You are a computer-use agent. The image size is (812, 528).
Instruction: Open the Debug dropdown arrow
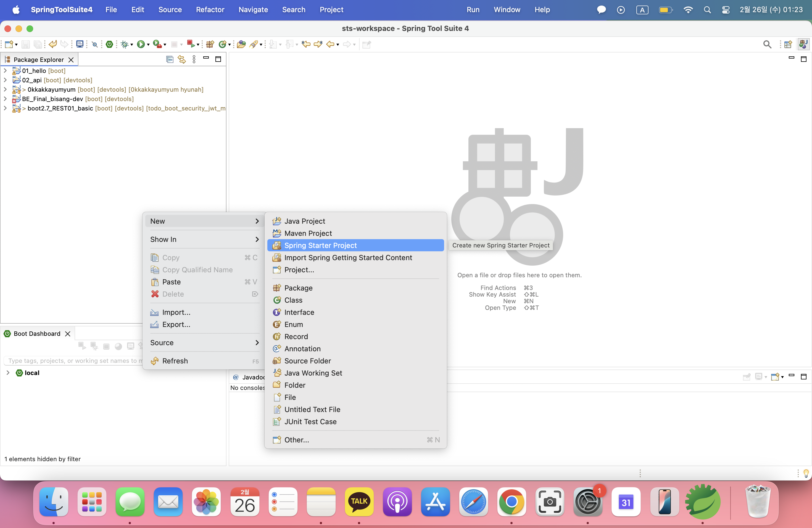132,45
